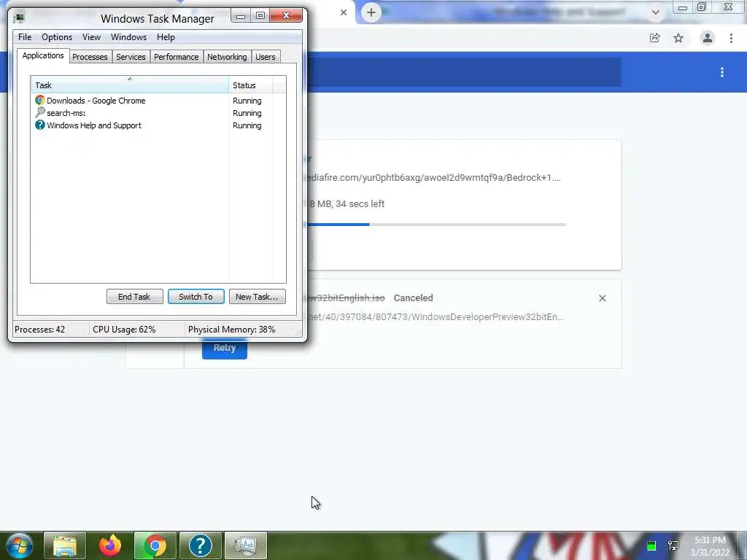The height and width of the screenshot is (560, 747).
Task: Open the Windows Start menu orb
Action: pos(20,545)
